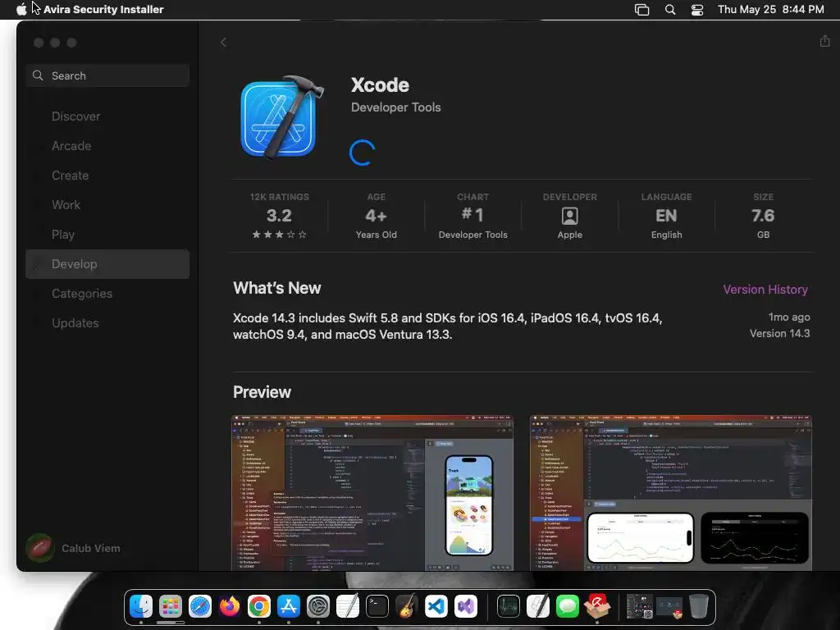Open Version History link
The height and width of the screenshot is (630, 840).
[x=765, y=290]
